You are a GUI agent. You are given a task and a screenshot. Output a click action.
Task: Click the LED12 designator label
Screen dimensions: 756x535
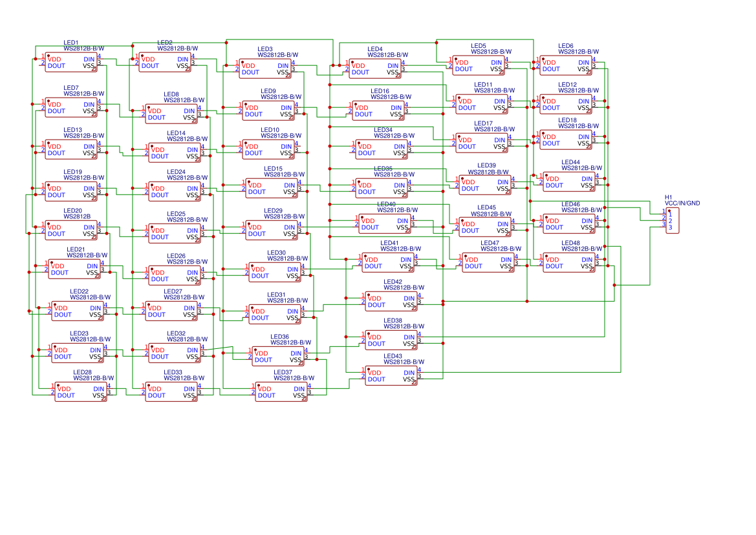click(x=567, y=85)
